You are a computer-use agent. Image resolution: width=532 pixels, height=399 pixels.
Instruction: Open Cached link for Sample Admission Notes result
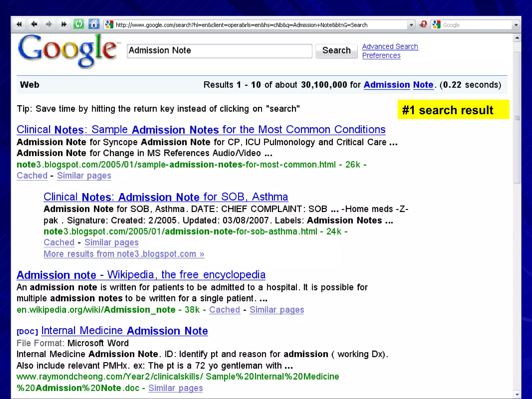[x=32, y=176]
